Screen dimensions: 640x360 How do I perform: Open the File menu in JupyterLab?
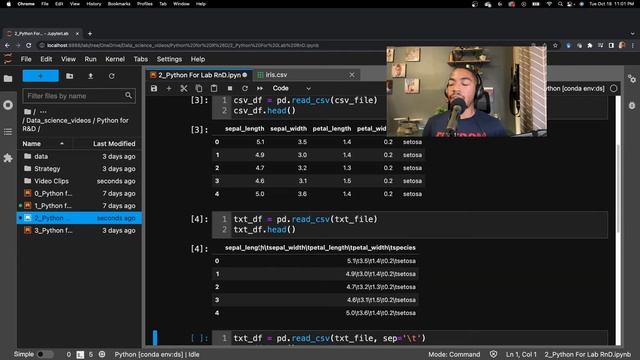pos(26,59)
